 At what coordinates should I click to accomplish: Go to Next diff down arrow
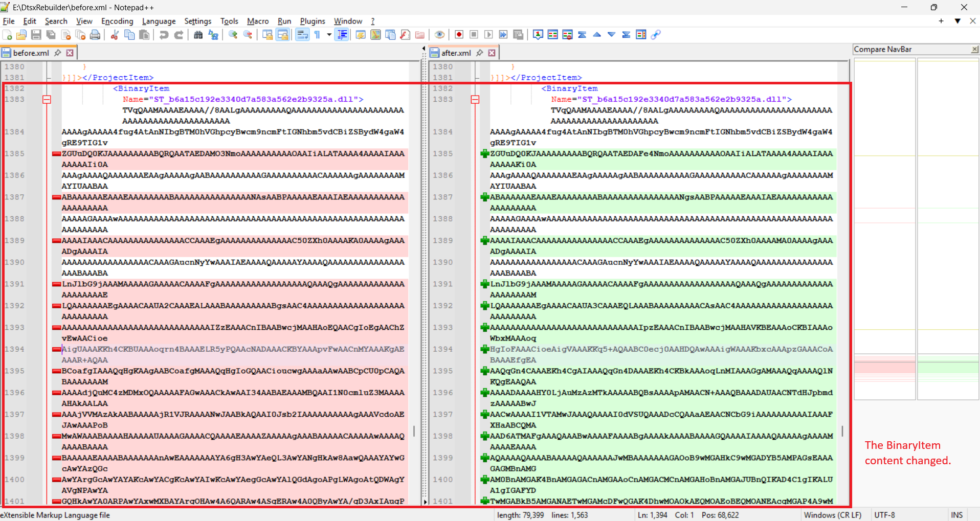click(x=611, y=35)
